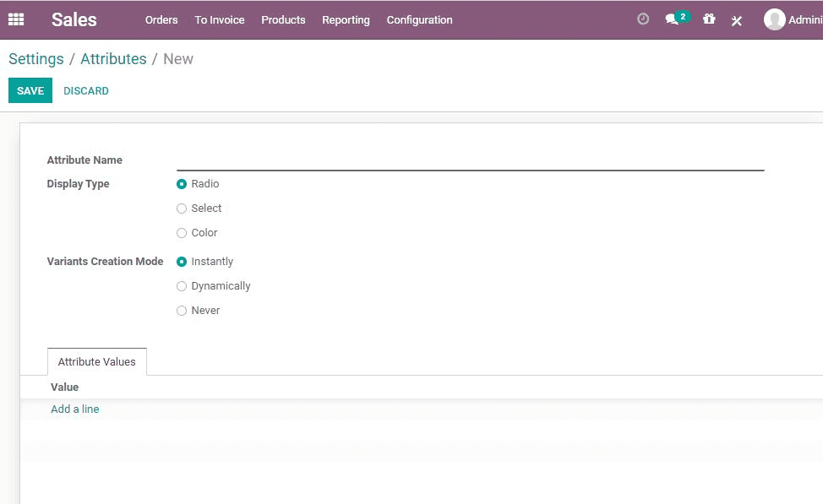823x504 pixels.
Task: Choose Never variants creation mode
Action: [x=182, y=311]
